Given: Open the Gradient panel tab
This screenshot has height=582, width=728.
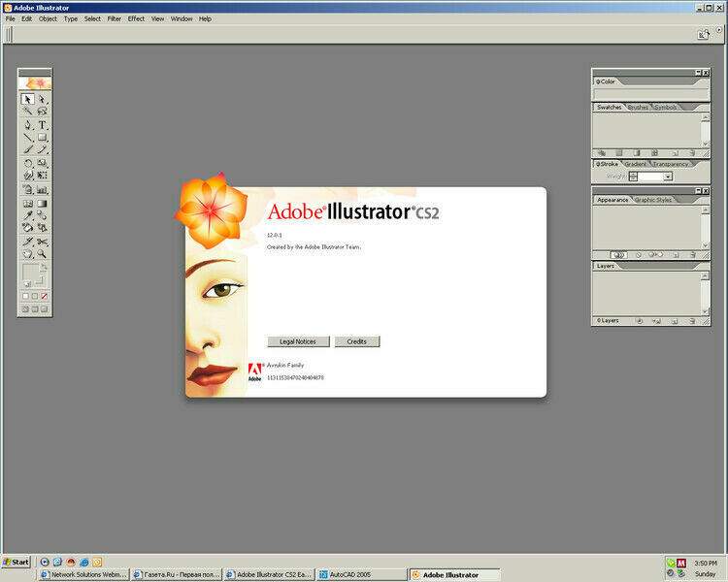Looking at the screenshot, I should click(x=635, y=164).
